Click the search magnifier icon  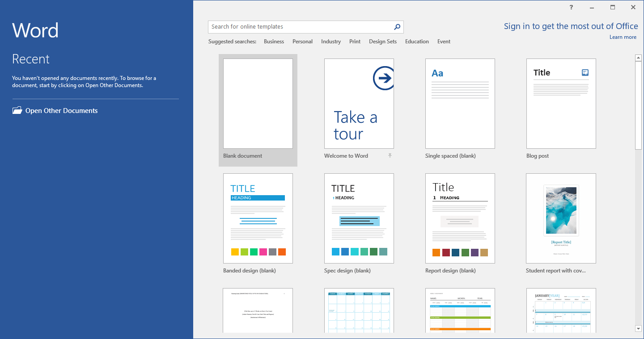click(x=397, y=27)
